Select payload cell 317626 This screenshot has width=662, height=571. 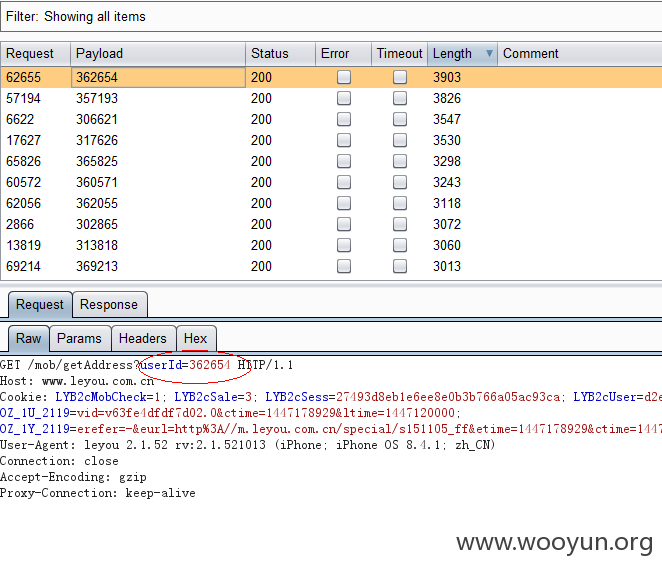point(158,140)
